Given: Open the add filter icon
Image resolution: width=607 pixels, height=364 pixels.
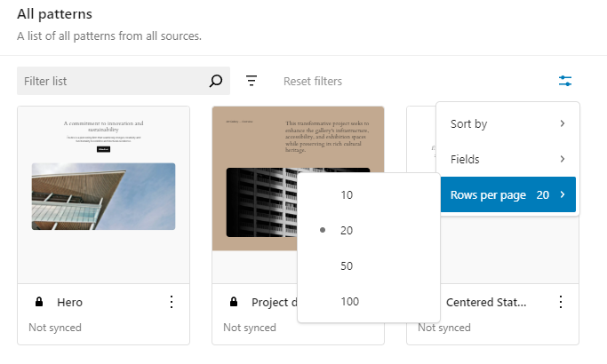Looking at the screenshot, I should (252, 81).
